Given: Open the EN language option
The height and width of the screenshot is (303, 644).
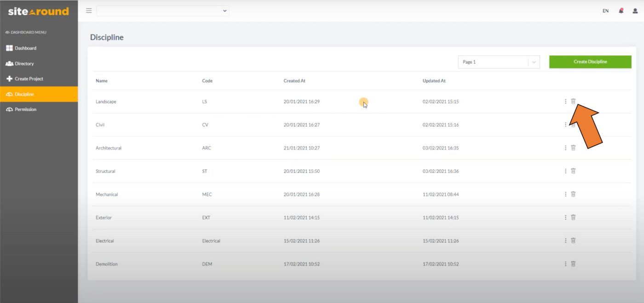Looking at the screenshot, I should 605,10.
